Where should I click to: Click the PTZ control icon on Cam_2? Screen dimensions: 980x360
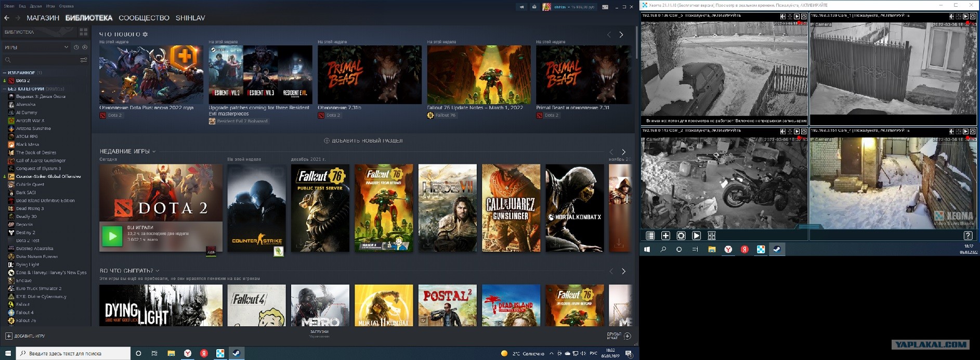coord(790,132)
